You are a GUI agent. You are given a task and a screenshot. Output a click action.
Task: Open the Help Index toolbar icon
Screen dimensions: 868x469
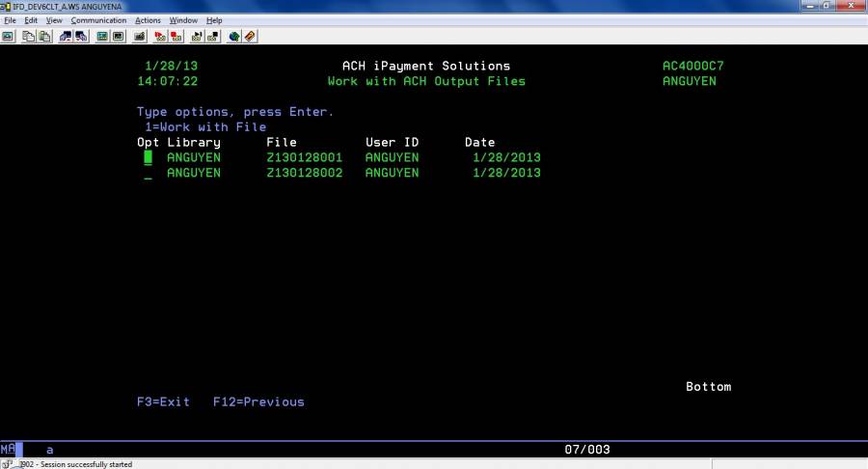click(250, 37)
